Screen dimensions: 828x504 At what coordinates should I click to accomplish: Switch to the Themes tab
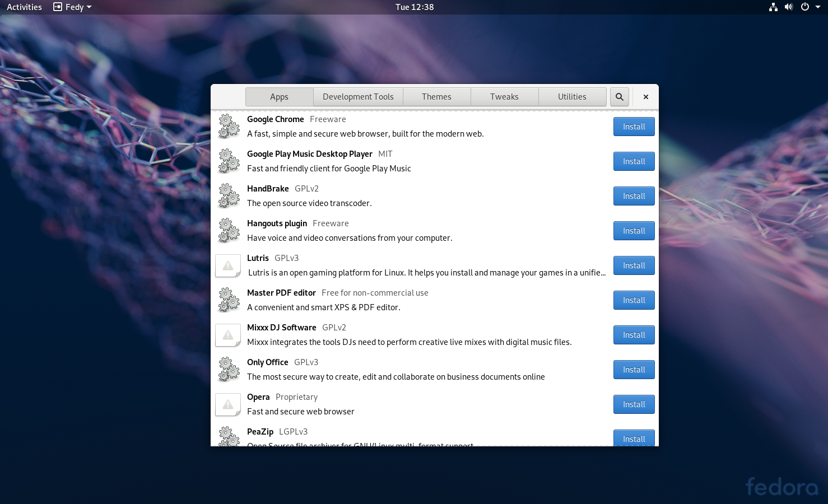pyautogui.click(x=436, y=97)
